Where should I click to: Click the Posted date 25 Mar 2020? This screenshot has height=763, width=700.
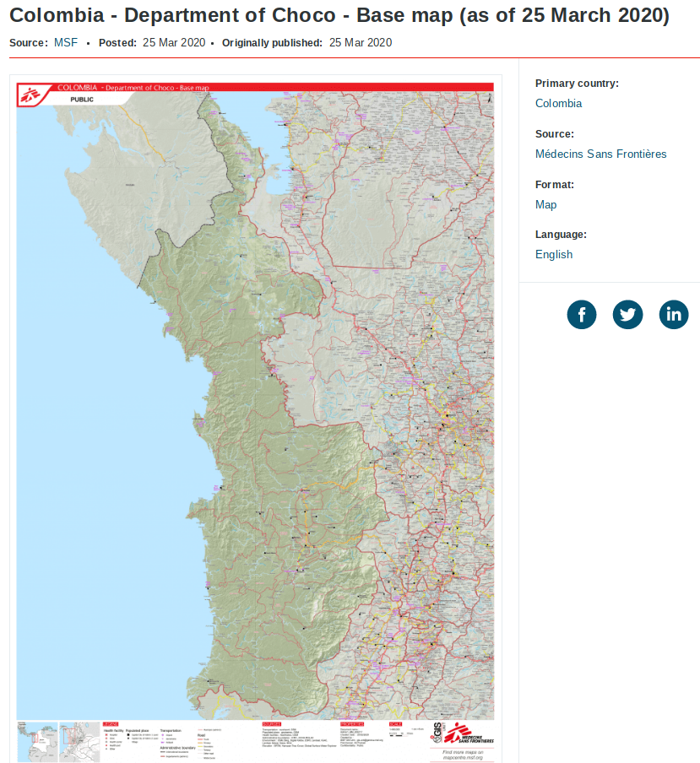174,43
